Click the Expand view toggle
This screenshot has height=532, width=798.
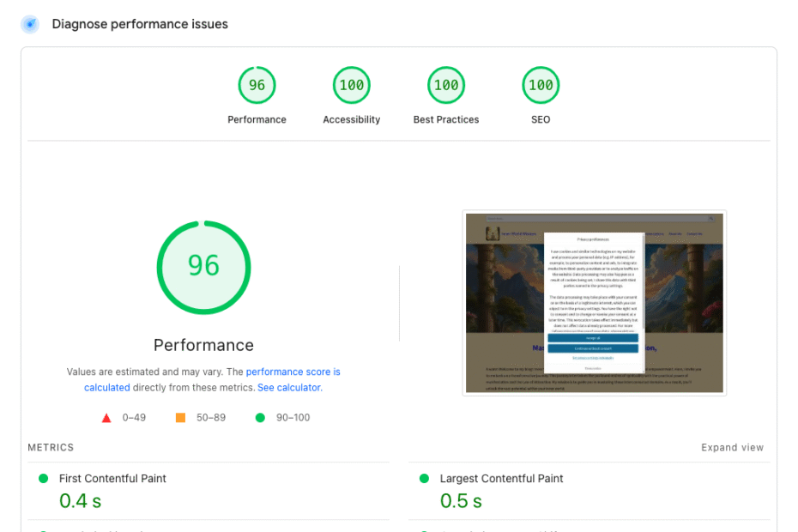(x=732, y=448)
